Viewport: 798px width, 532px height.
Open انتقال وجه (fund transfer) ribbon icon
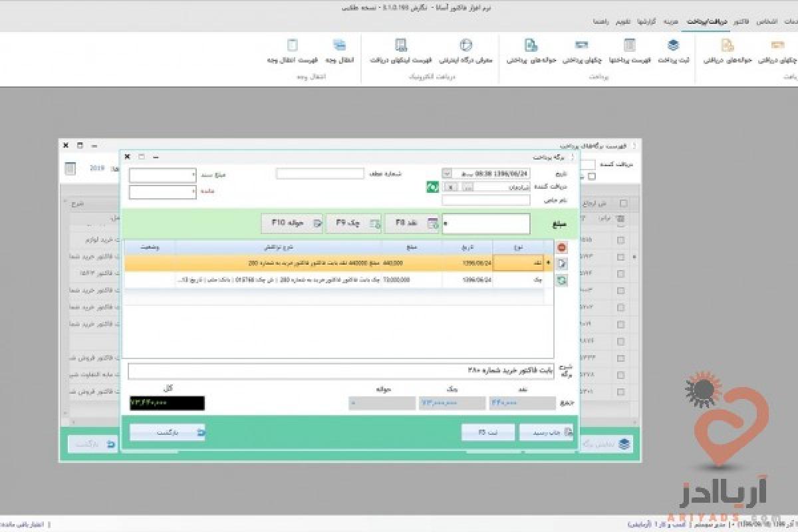(x=339, y=52)
